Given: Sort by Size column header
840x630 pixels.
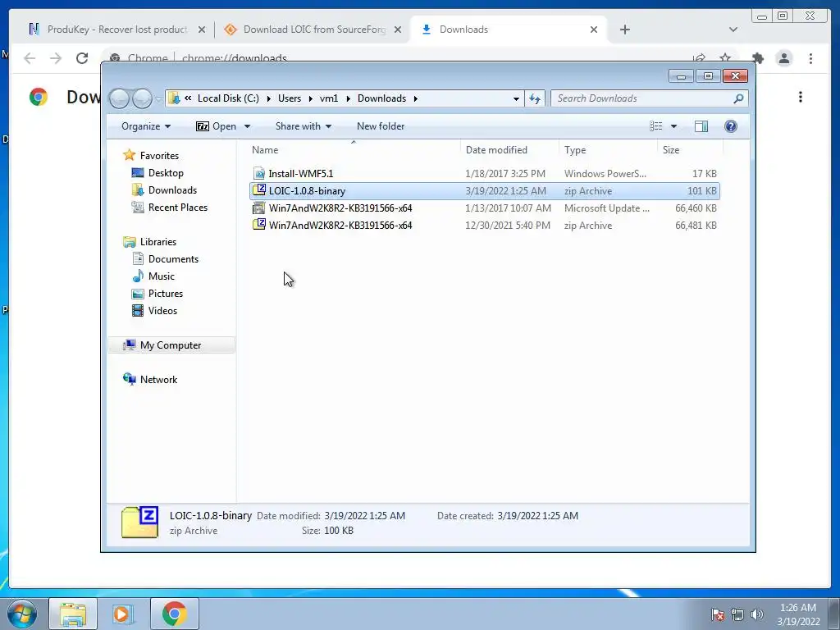Looking at the screenshot, I should coord(690,150).
